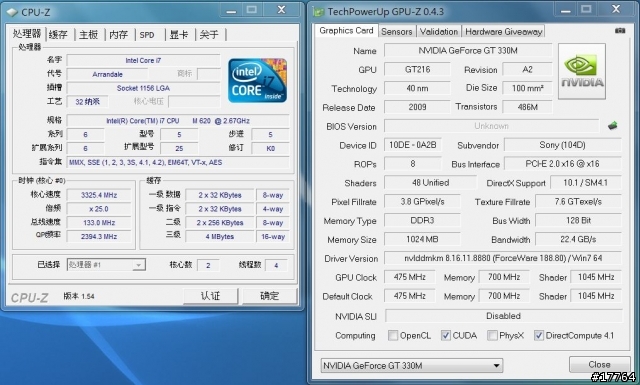The height and width of the screenshot is (385, 640).
Task: Click the GPU Name field NVIDIA GeForce GT 330M
Action: (x=468, y=51)
